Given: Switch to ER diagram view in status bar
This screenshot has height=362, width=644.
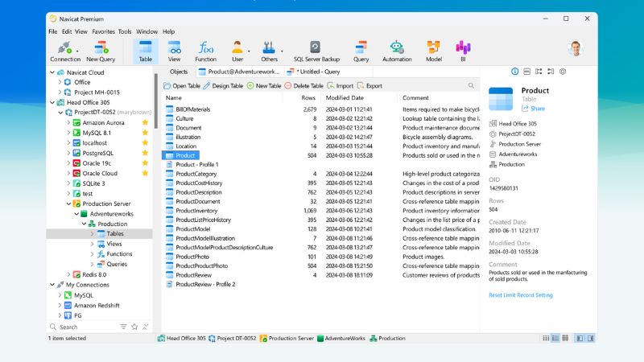Looking at the screenshot, I should tap(565, 338).
